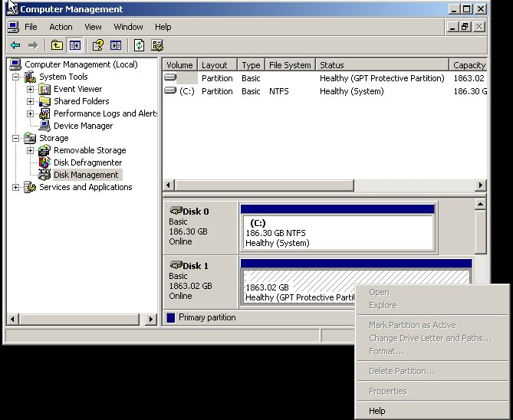Open Device Manager in the tree

[x=83, y=126]
